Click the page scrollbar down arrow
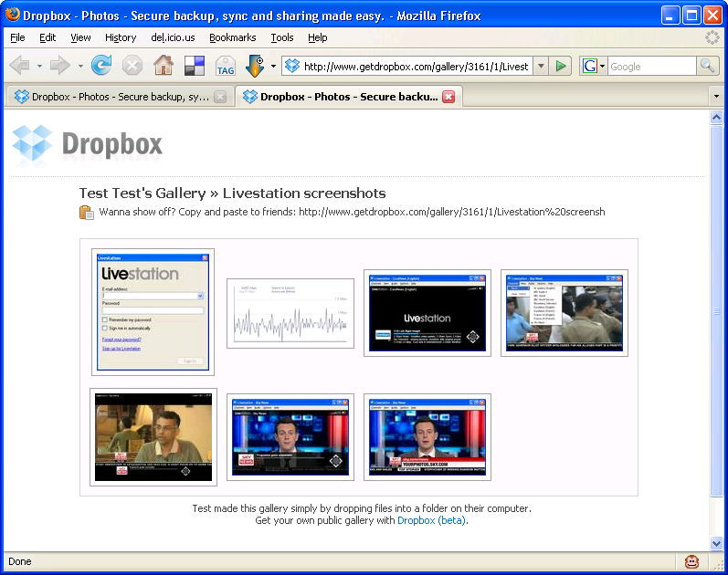Screen dimensions: 728x575 [x=716, y=543]
